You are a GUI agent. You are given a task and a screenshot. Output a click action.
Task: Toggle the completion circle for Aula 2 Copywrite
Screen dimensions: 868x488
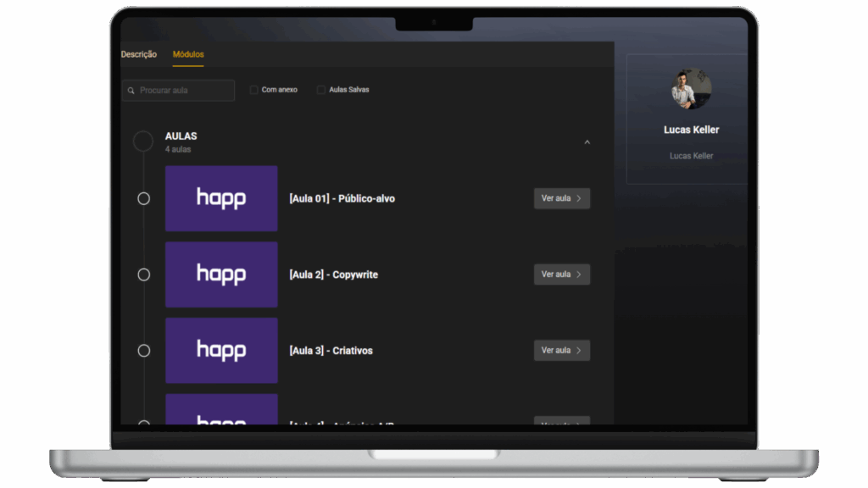click(143, 274)
